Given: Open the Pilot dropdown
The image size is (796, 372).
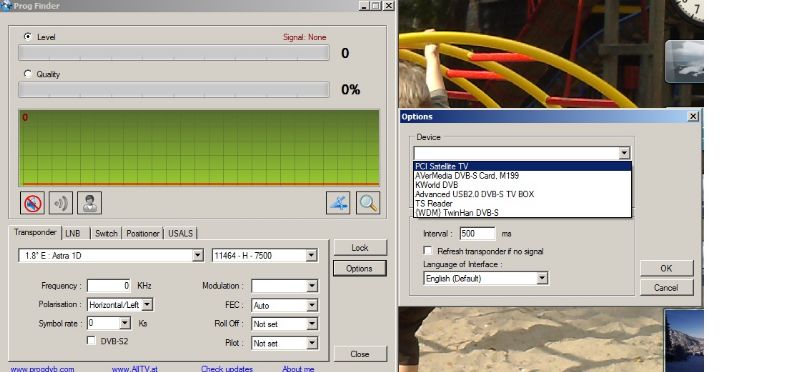Looking at the screenshot, I should [x=312, y=344].
